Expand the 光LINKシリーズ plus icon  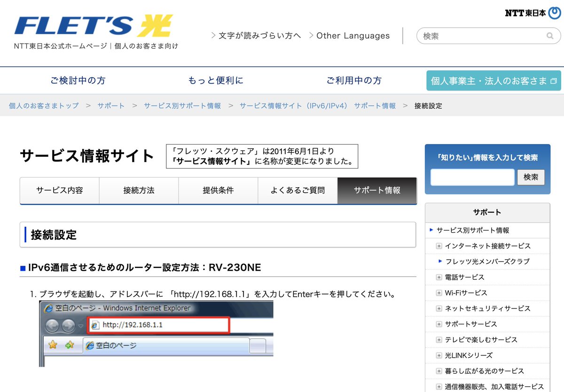tap(439, 355)
